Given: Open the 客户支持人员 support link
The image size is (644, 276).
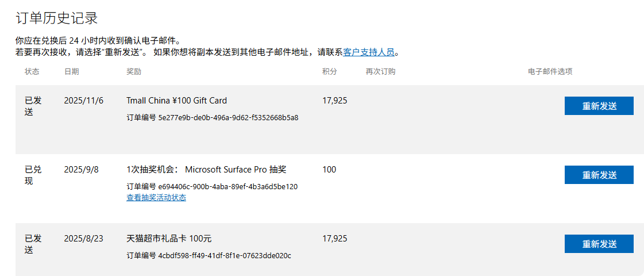Looking at the screenshot, I should point(369,52).
